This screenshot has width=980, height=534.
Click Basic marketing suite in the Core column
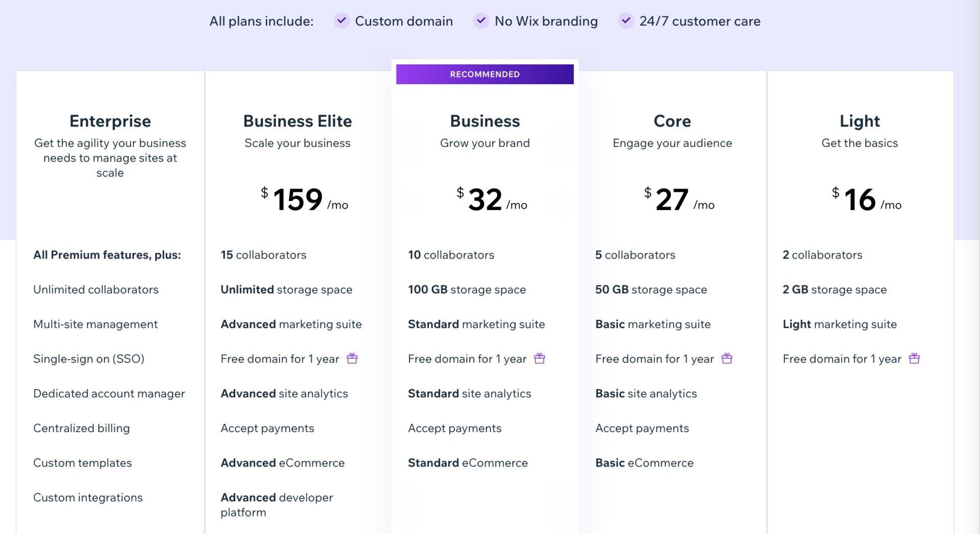653,324
